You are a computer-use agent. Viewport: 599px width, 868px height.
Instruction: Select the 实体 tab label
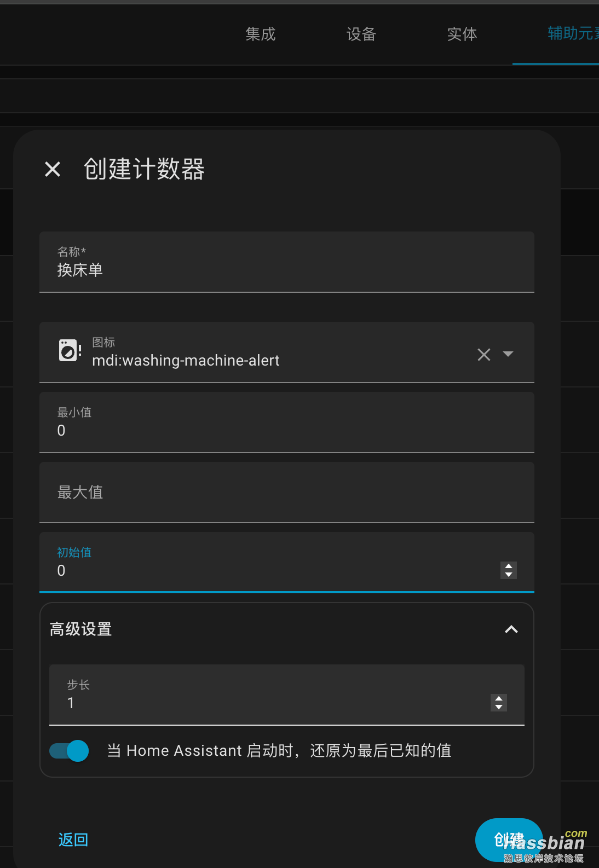coord(462,34)
